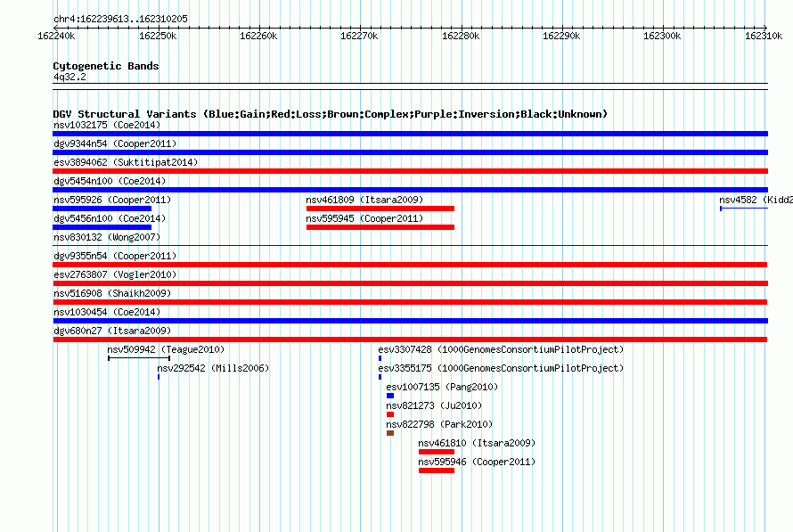
Task: Click the DGV Structural Variants track title
Action: [331, 114]
